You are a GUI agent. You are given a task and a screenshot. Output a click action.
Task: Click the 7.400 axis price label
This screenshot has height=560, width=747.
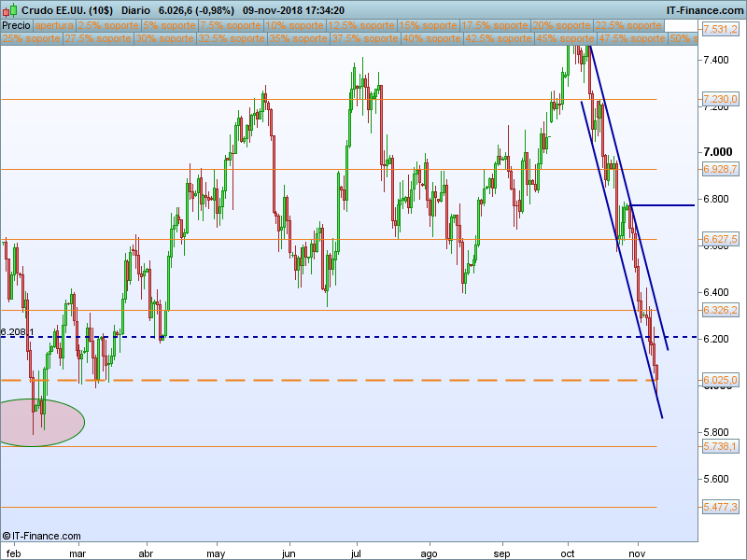[716, 60]
